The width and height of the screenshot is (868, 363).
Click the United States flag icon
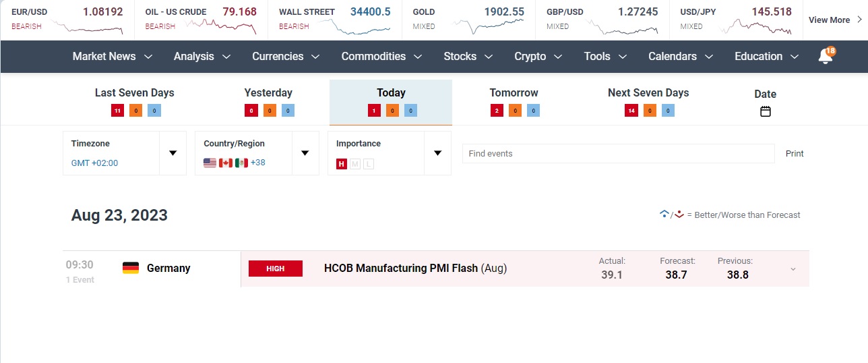[210, 163]
